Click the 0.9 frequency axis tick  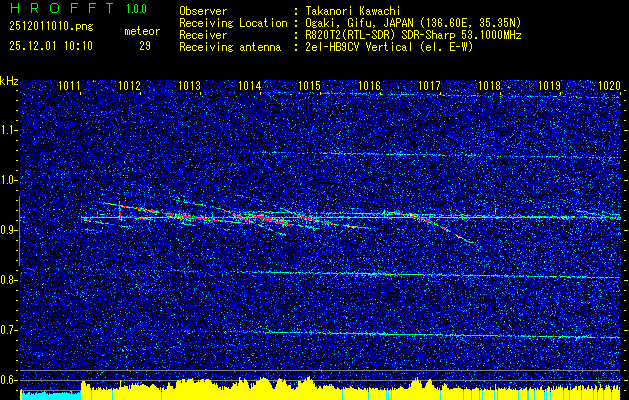point(9,230)
